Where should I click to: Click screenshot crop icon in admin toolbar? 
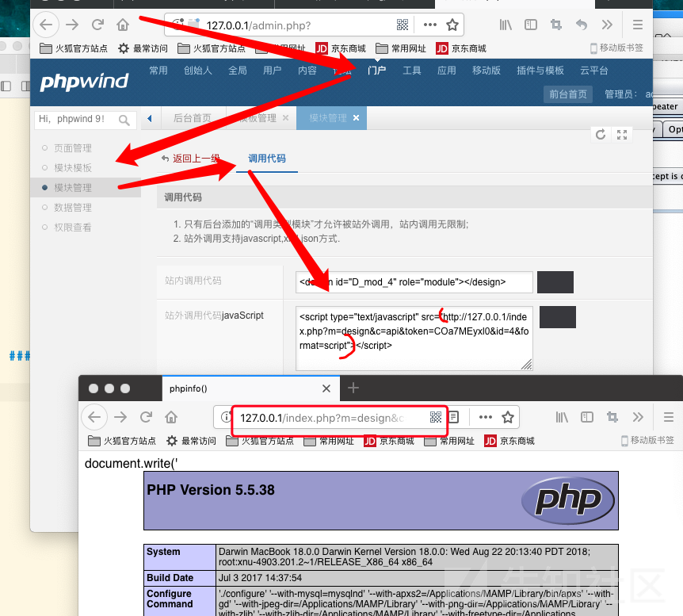click(555, 25)
